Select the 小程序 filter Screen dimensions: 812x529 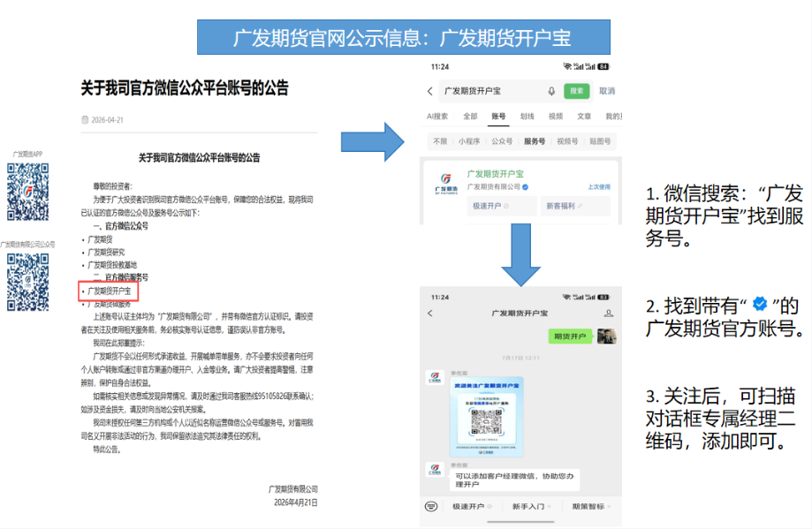pos(469,141)
